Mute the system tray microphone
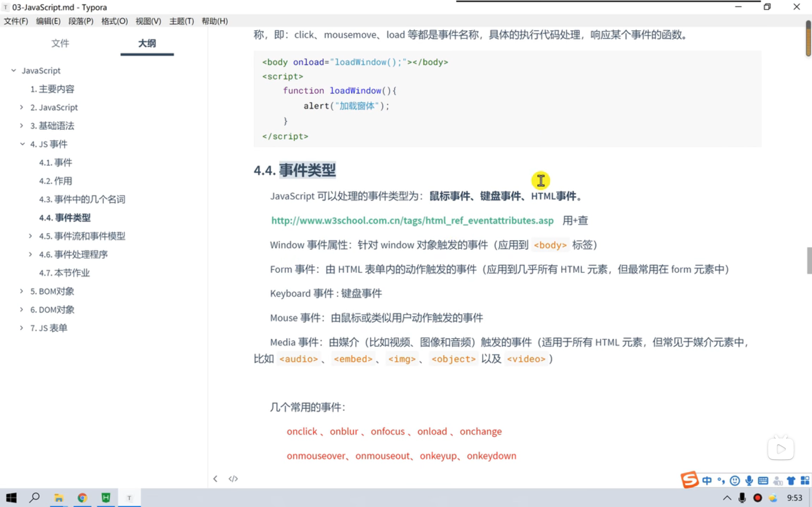The image size is (812, 507). (x=743, y=497)
